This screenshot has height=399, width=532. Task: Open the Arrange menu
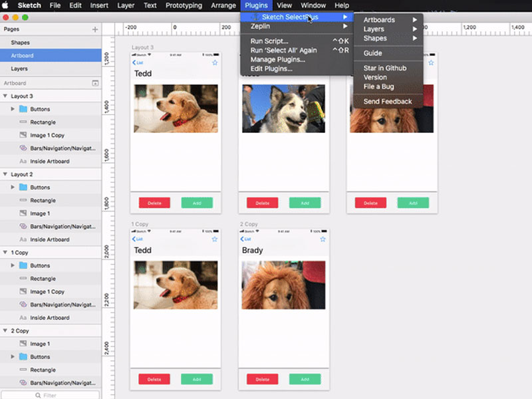223,5
